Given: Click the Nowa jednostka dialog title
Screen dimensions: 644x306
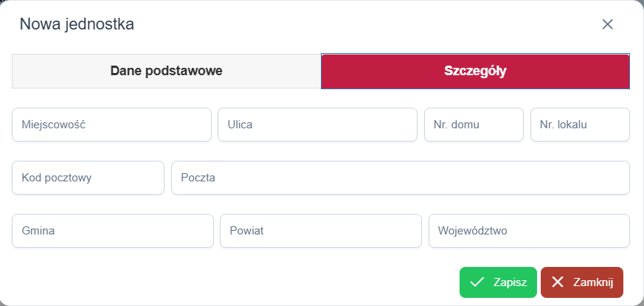Looking at the screenshot, I should click(77, 24).
